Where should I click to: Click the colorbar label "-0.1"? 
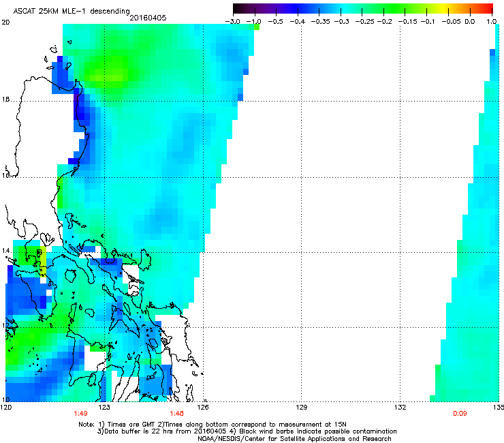(x=428, y=22)
